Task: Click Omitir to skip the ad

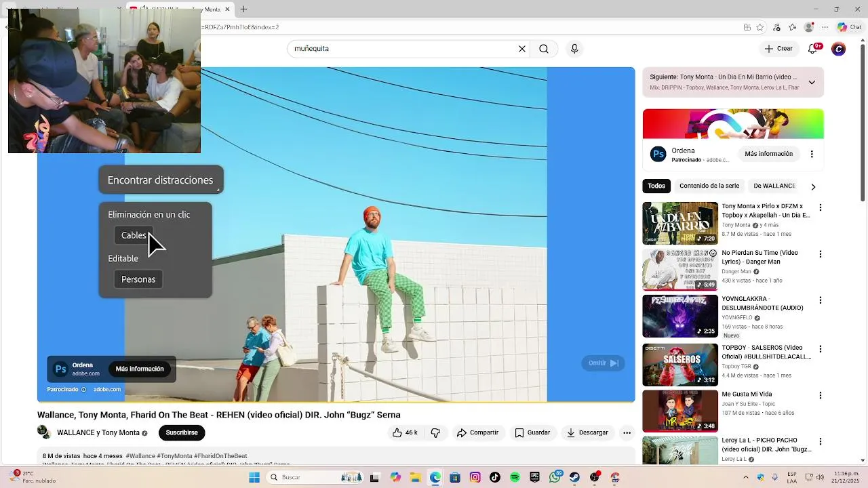Action: coord(603,363)
